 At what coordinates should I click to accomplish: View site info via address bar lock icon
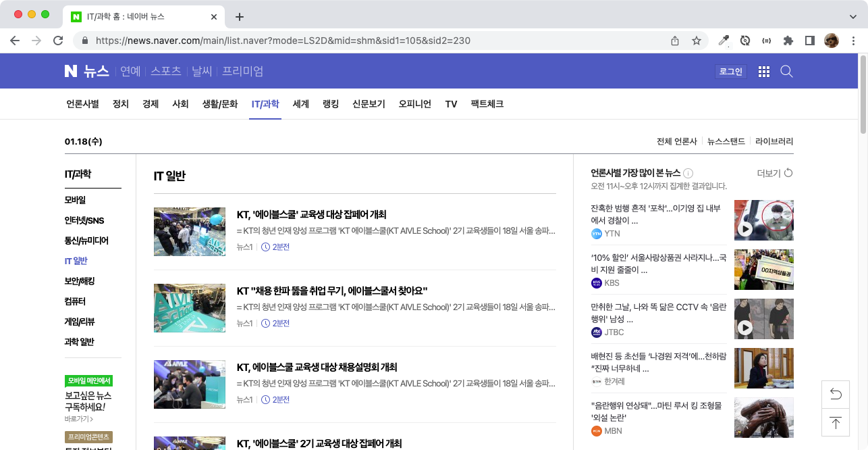point(85,41)
